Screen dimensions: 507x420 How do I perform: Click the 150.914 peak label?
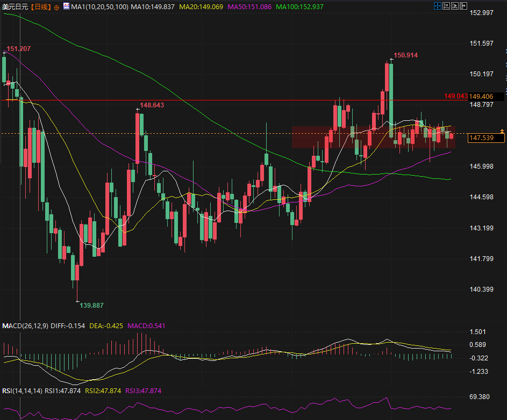tap(406, 55)
